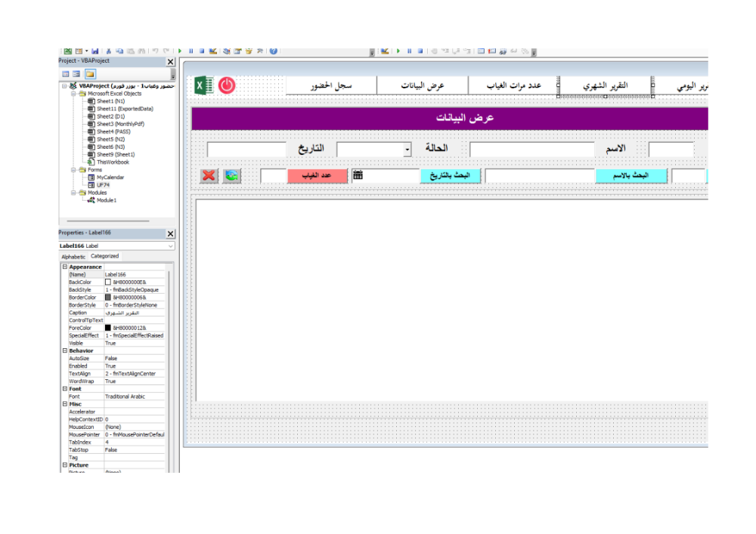Click the Traditional Arabic Font property value
The height and width of the screenshot is (534, 756).
pos(135,397)
